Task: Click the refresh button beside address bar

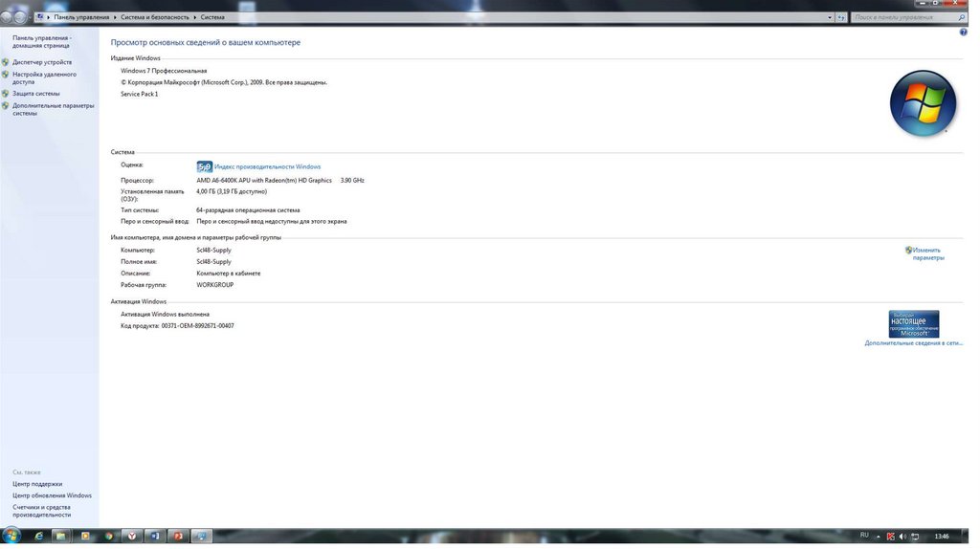Action: (x=841, y=17)
